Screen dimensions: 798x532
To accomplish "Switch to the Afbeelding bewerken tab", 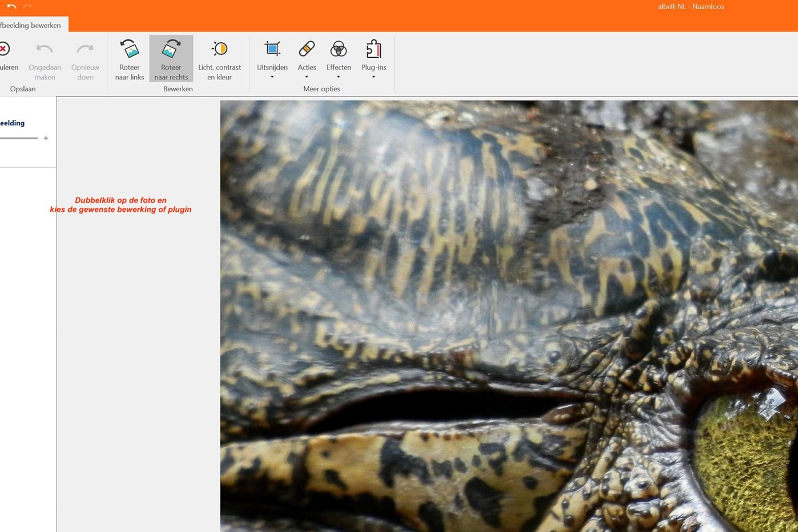I will coord(31,25).
